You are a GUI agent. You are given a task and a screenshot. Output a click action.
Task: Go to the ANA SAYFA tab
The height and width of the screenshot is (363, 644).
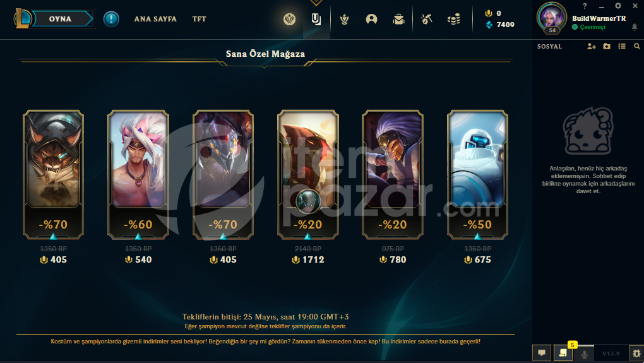pyautogui.click(x=155, y=19)
